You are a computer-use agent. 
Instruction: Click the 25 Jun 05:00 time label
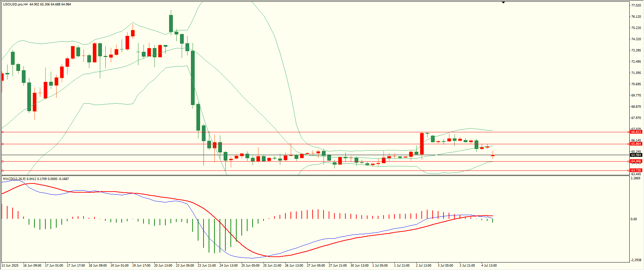pyautogui.click(x=250, y=266)
